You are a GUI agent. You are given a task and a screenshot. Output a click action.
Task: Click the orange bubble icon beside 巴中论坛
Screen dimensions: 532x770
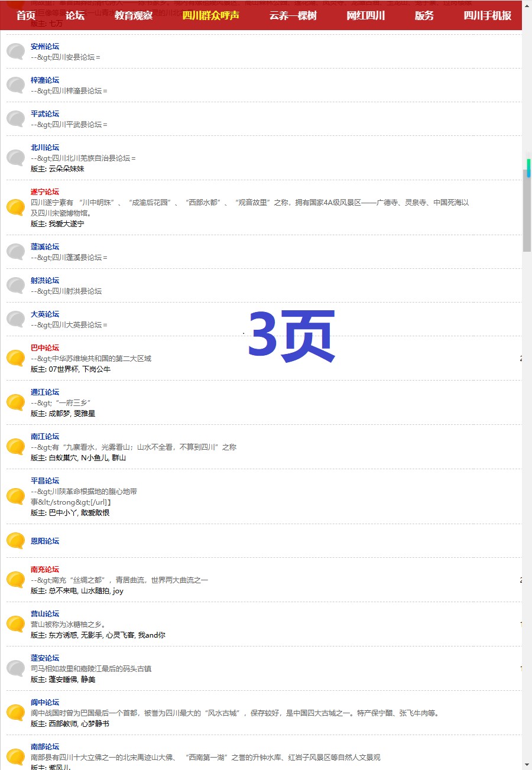click(15, 358)
